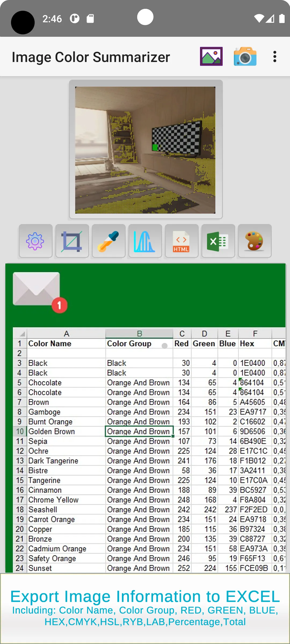
Task: Open the gallery image picker icon
Action: click(211, 56)
